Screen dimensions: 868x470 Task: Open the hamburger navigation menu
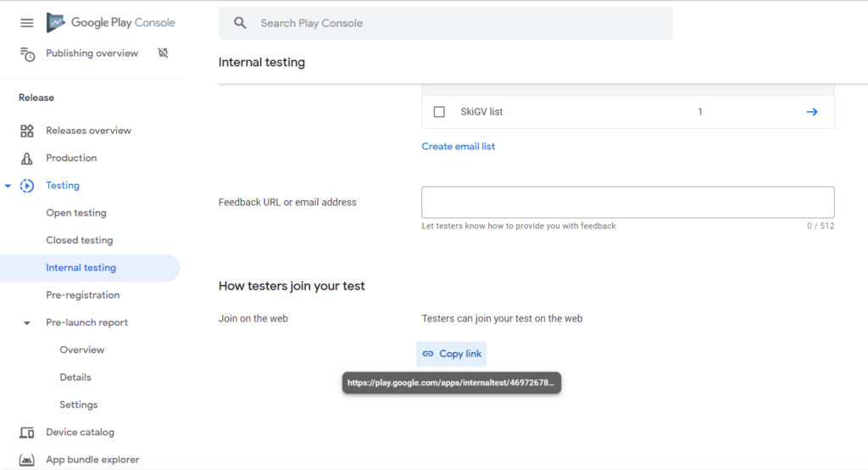[x=27, y=23]
